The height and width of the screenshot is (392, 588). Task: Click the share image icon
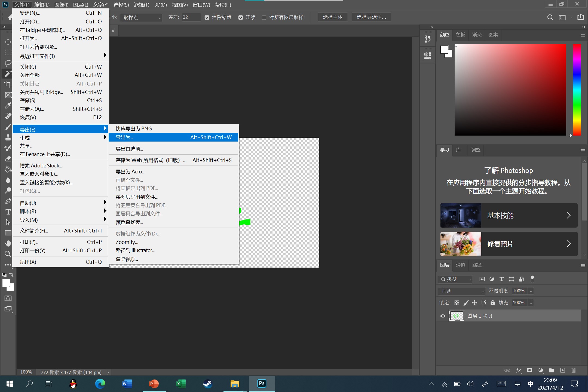[581, 17]
